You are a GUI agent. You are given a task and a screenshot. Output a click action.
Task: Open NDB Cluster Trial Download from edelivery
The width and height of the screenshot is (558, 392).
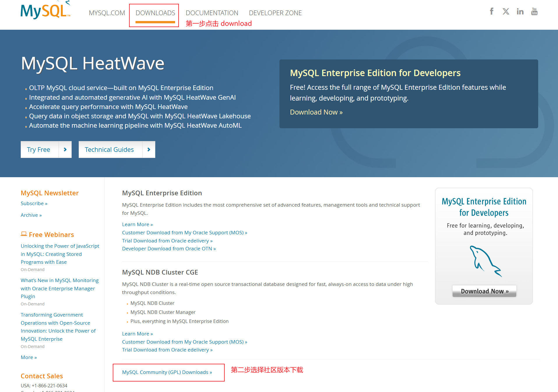point(167,350)
